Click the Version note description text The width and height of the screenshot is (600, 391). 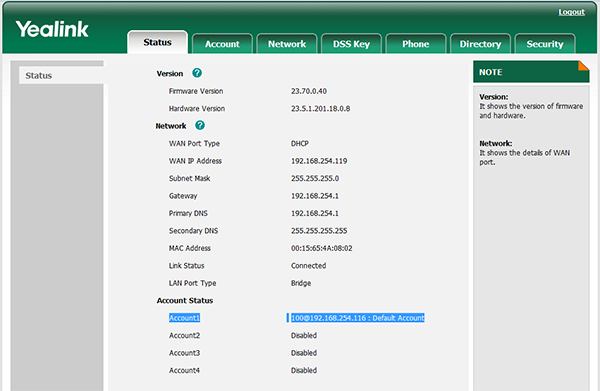pyautogui.click(x=531, y=111)
